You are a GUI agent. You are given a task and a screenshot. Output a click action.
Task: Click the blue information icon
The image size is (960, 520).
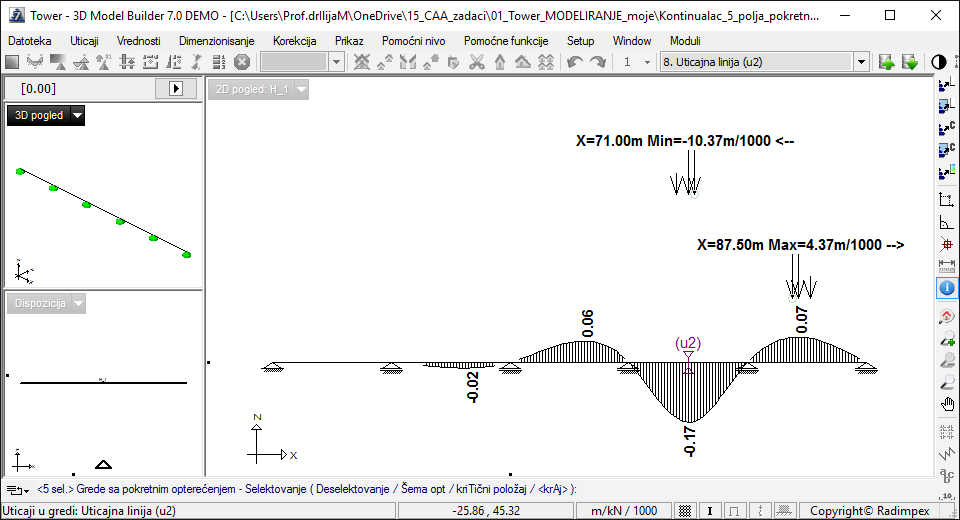pos(947,288)
